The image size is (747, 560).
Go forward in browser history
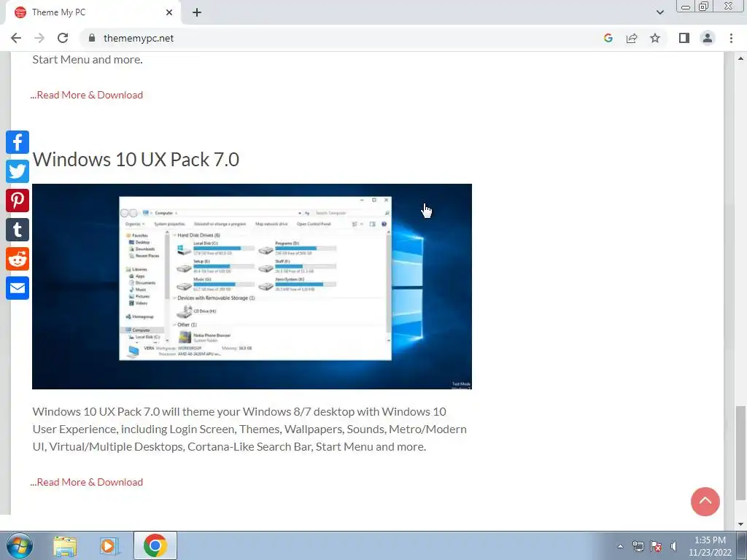39,38
